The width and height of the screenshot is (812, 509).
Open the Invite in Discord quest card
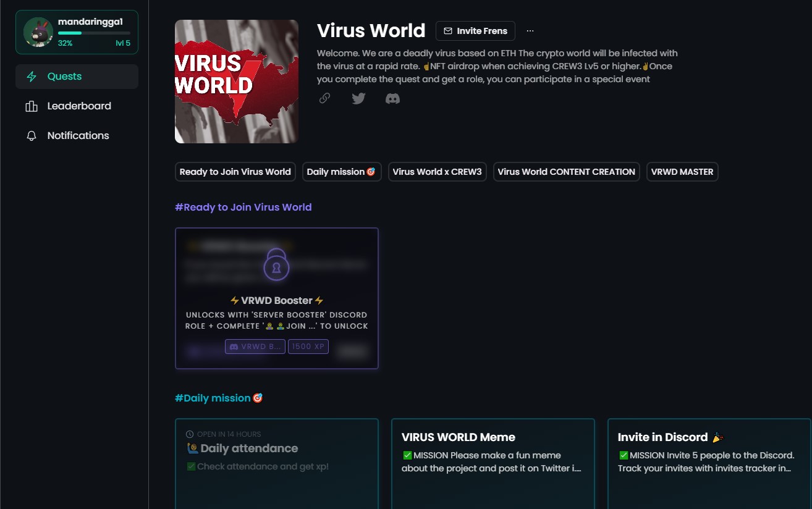tap(709, 464)
